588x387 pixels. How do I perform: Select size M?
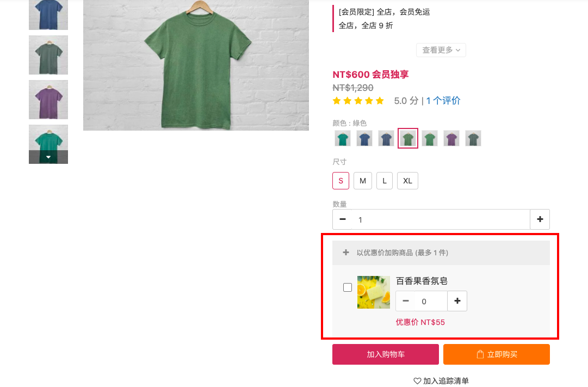363,181
